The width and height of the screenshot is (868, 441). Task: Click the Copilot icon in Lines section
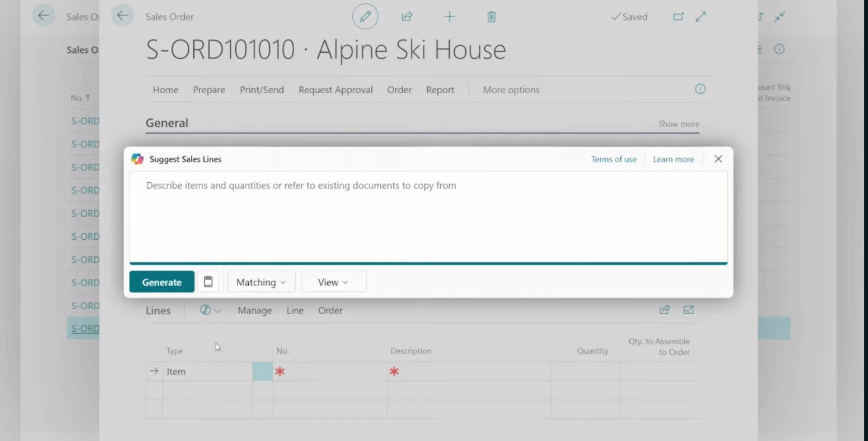coord(206,310)
